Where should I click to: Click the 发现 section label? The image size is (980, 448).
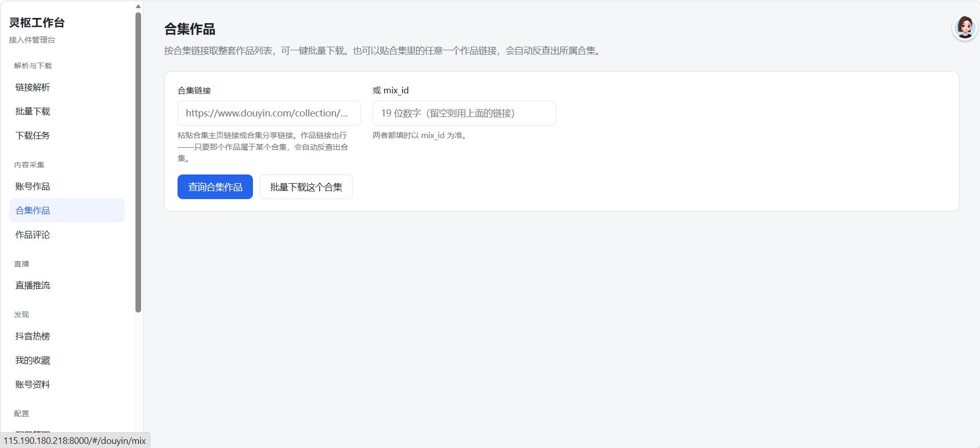[x=22, y=315]
